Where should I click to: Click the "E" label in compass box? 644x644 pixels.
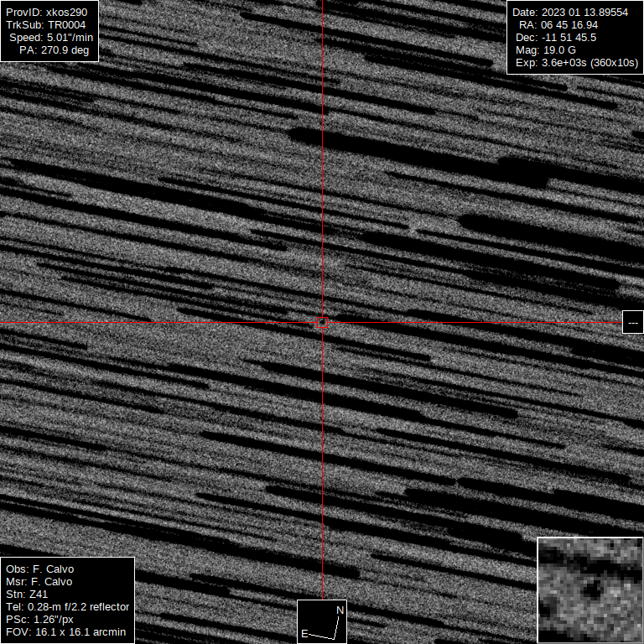[304, 634]
